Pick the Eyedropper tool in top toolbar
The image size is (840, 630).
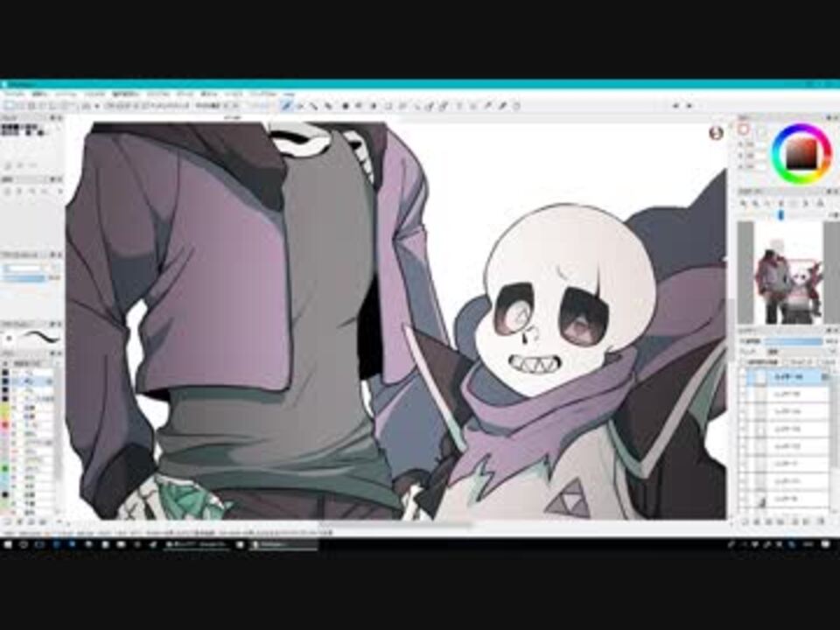[x=502, y=106]
